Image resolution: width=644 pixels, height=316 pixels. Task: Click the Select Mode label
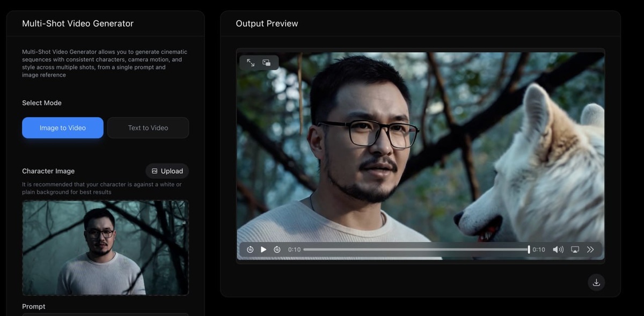(x=42, y=103)
